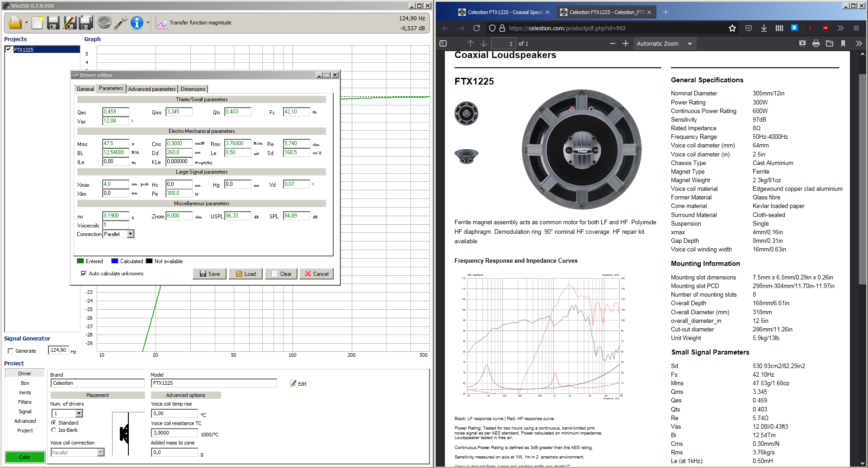Image resolution: width=868 pixels, height=468 pixels.
Task: Click Save in Driver editor
Action: [x=210, y=274]
